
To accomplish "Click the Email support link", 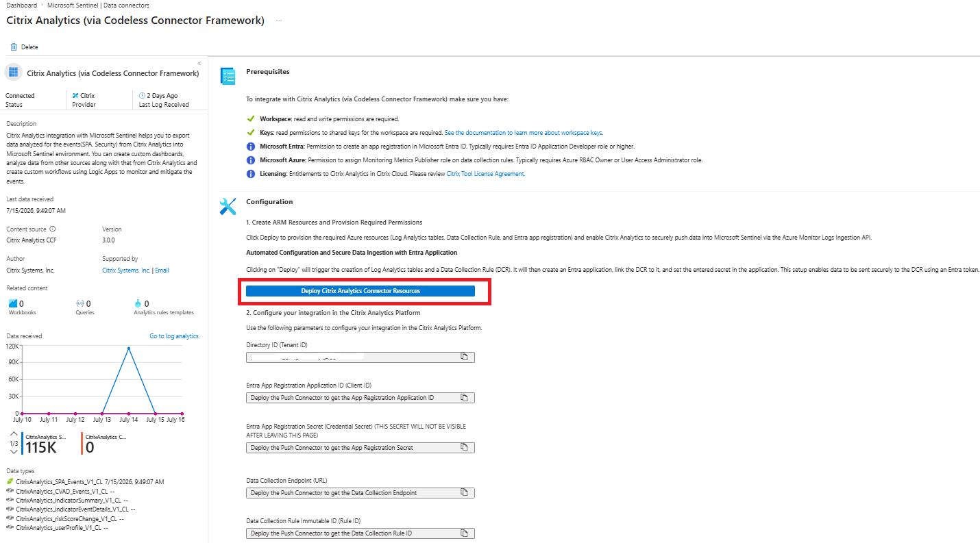I will point(162,270).
